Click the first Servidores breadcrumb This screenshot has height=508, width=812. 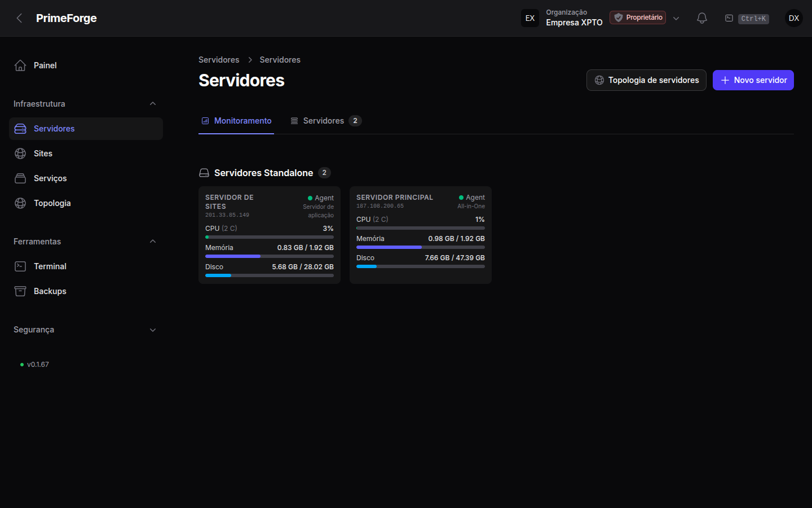pyautogui.click(x=219, y=60)
